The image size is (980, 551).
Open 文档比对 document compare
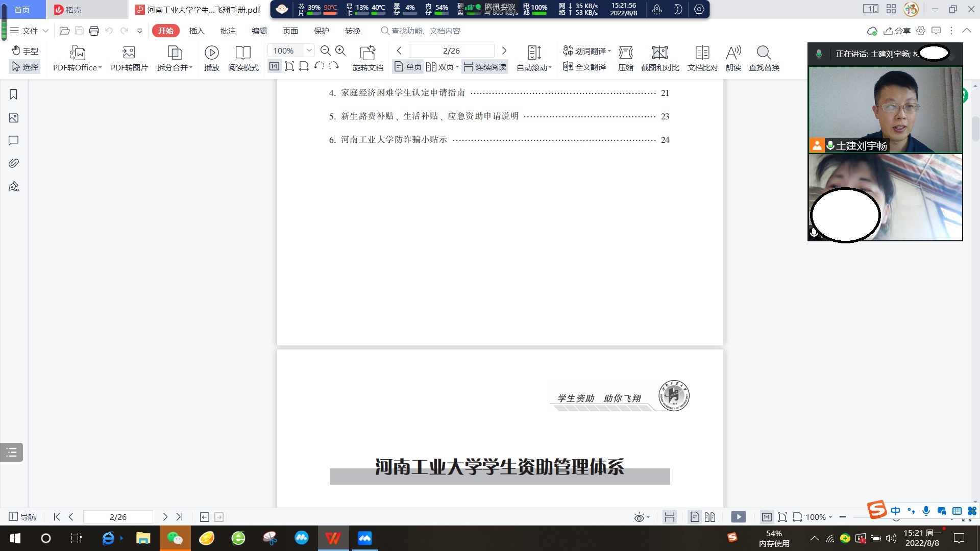pos(702,59)
